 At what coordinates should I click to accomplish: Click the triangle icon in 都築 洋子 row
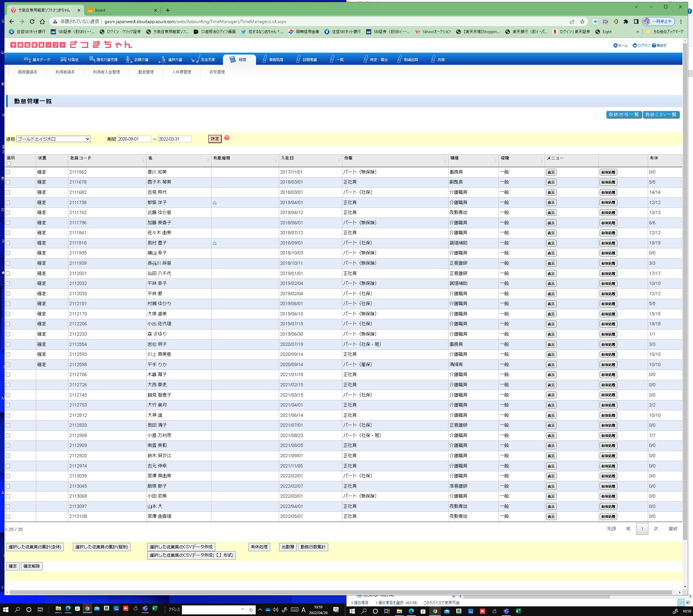pos(214,202)
